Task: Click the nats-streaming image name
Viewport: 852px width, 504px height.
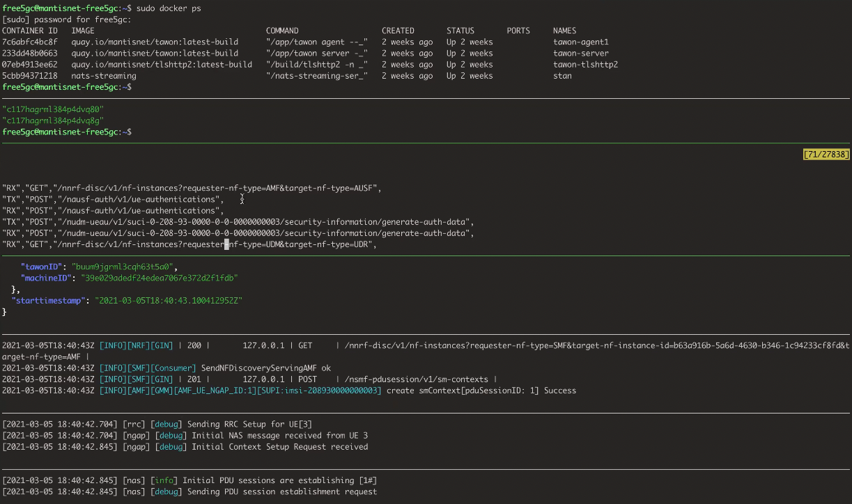Action: (x=104, y=76)
